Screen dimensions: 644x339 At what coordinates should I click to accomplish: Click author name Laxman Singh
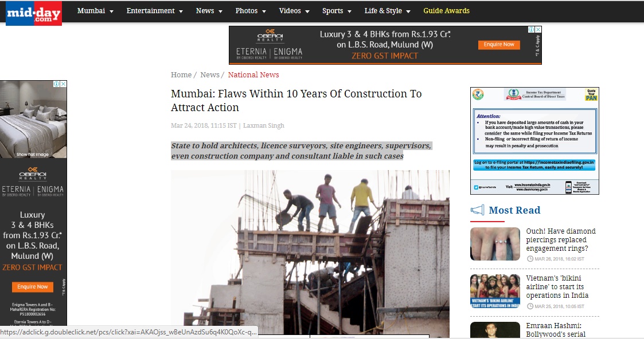tap(264, 125)
